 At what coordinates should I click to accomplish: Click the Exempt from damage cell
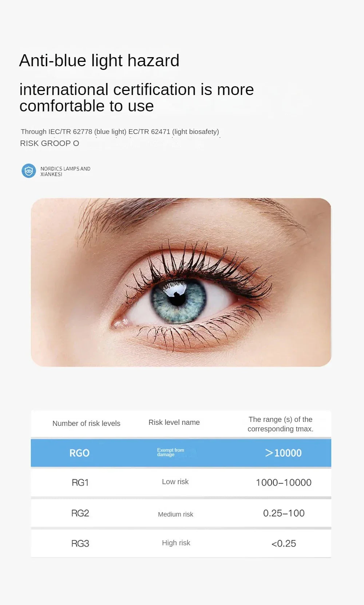(171, 452)
